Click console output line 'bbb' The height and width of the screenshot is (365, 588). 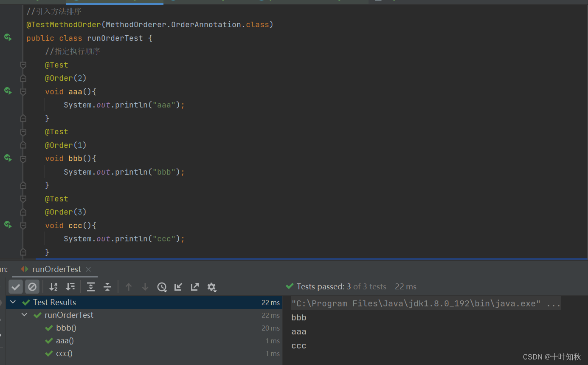coord(299,318)
